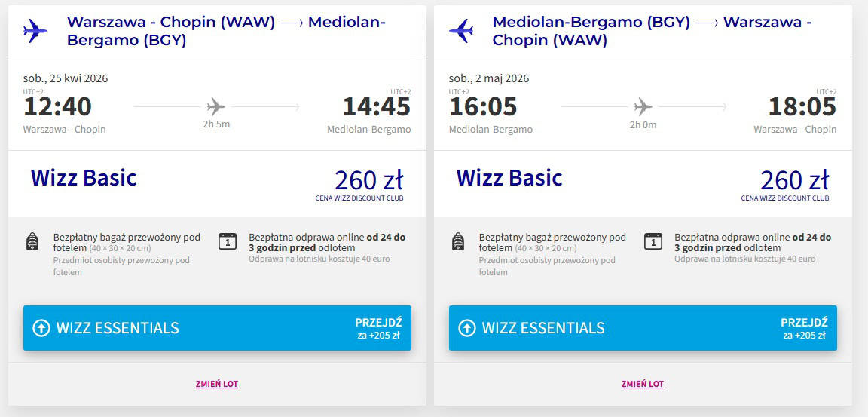Click the calendar check-in icon in the return card

653,241
